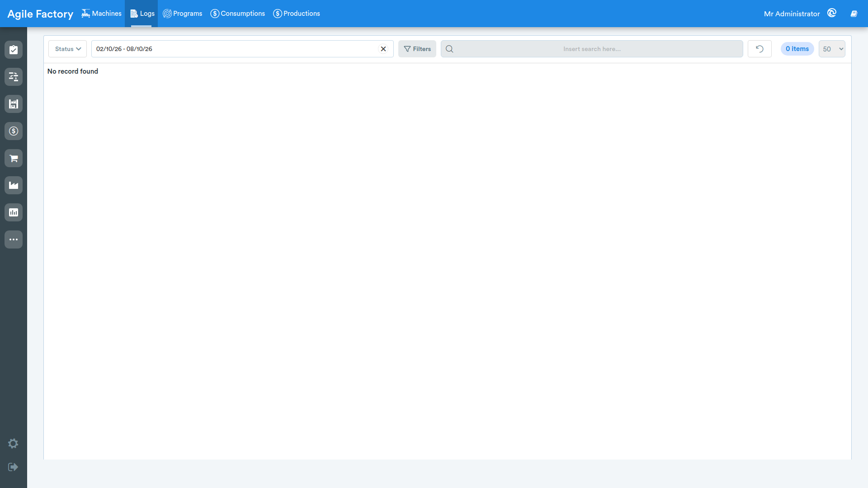Image resolution: width=868 pixels, height=488 pixels.
Task: Open the Productions tab
Action: [297, 14]
